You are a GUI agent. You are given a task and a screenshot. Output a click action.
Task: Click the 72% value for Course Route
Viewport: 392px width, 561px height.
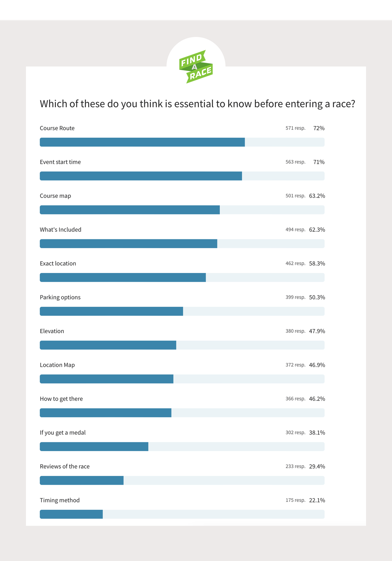(319, 128)
